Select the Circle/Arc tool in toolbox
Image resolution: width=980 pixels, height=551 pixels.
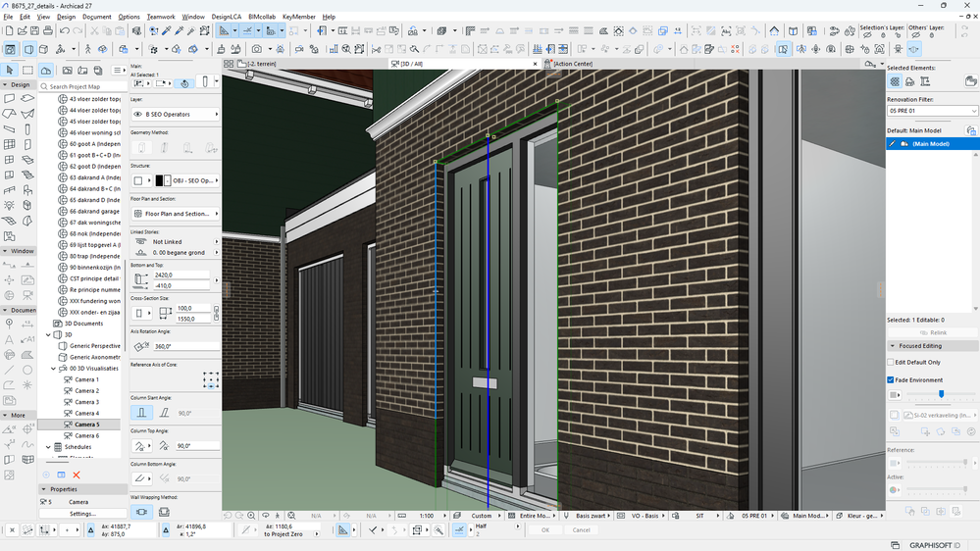pyautogui.click(x=27, y=370)
